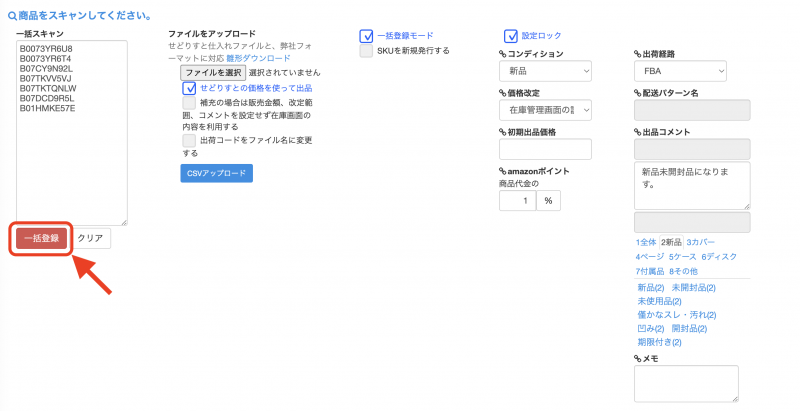
Task: Click the link icon next to 初期出品価格
Action: 503,132
